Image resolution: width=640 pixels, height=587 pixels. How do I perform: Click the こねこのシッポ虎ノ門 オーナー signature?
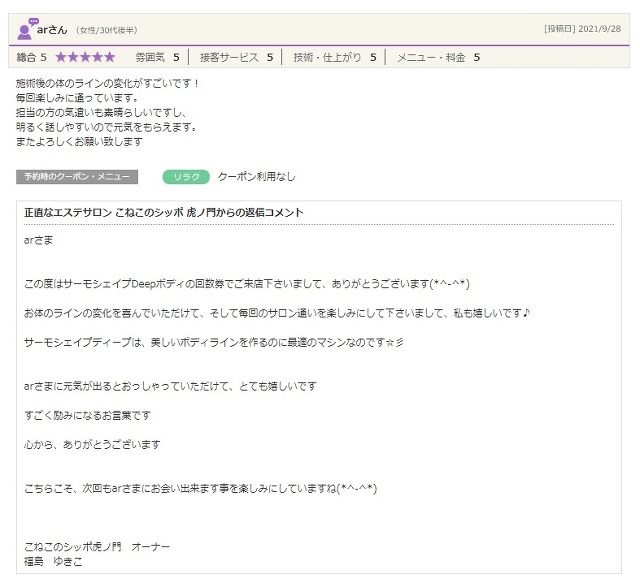pos(96,547)
